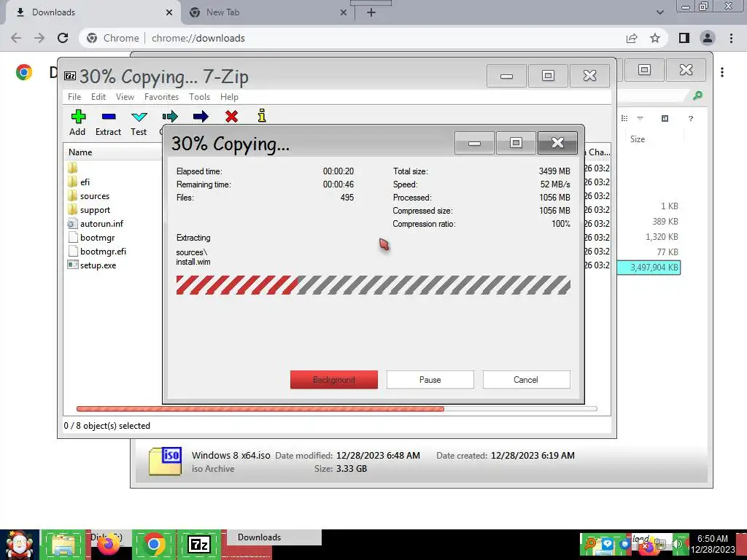
Task: Click the parent folder icon at list top
Action: click(x=72, y=168)
